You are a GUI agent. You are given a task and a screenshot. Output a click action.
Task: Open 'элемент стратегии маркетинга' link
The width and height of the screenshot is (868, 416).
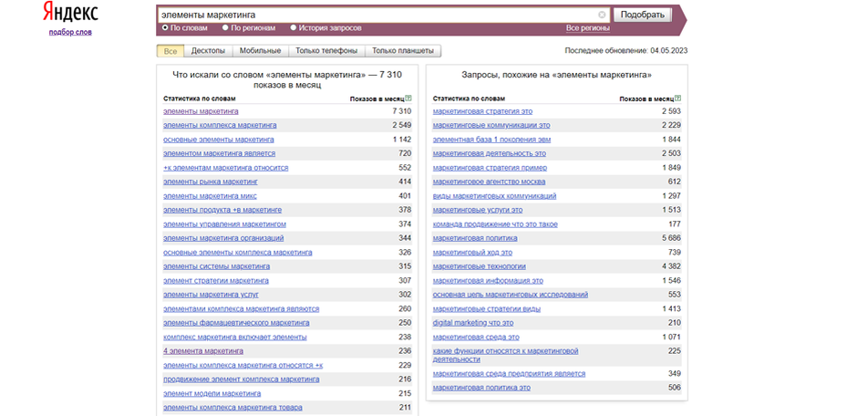coord(216,281)
